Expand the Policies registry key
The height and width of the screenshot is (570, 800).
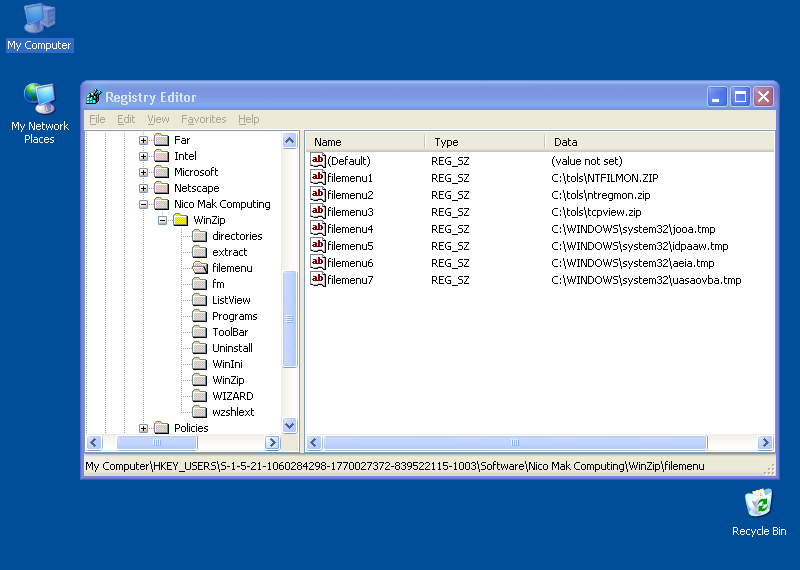(x=143, y=429)
